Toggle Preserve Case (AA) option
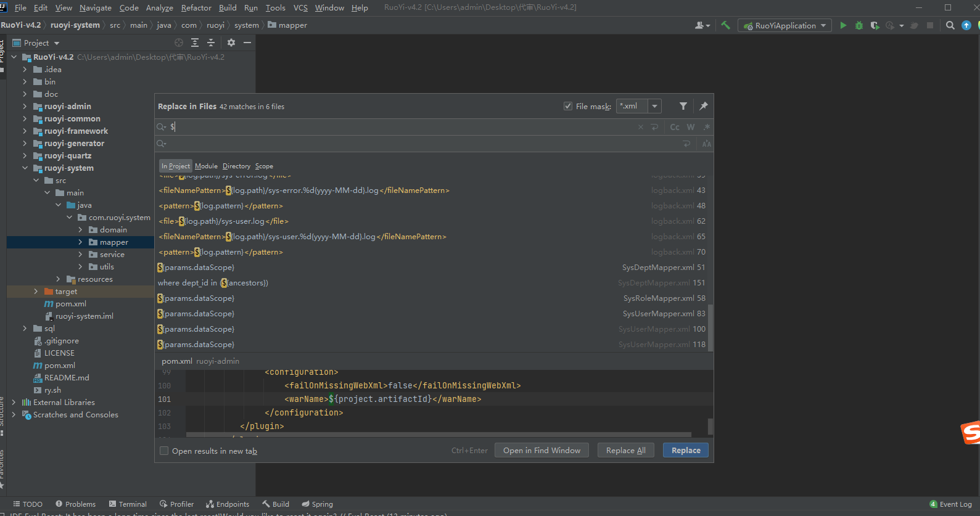 point(706,144)
